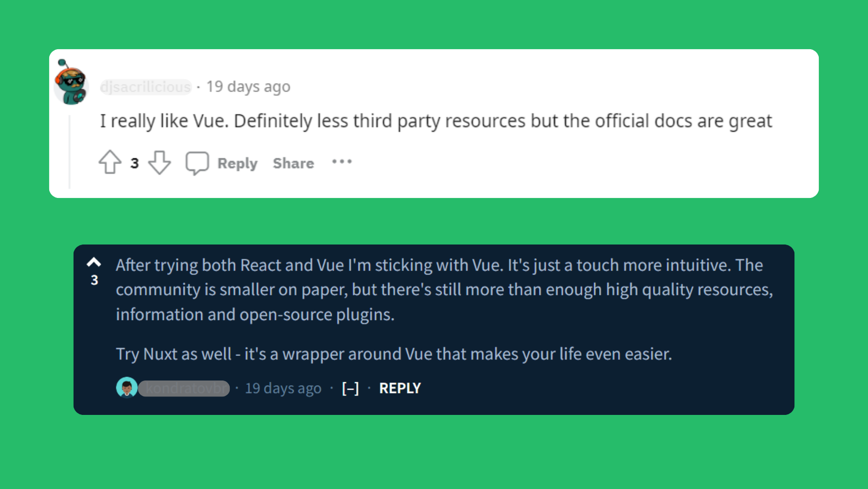This screenshot has width=868, height=489.
Task: Open kondratovbr user profile
Action: click(184, 388)
